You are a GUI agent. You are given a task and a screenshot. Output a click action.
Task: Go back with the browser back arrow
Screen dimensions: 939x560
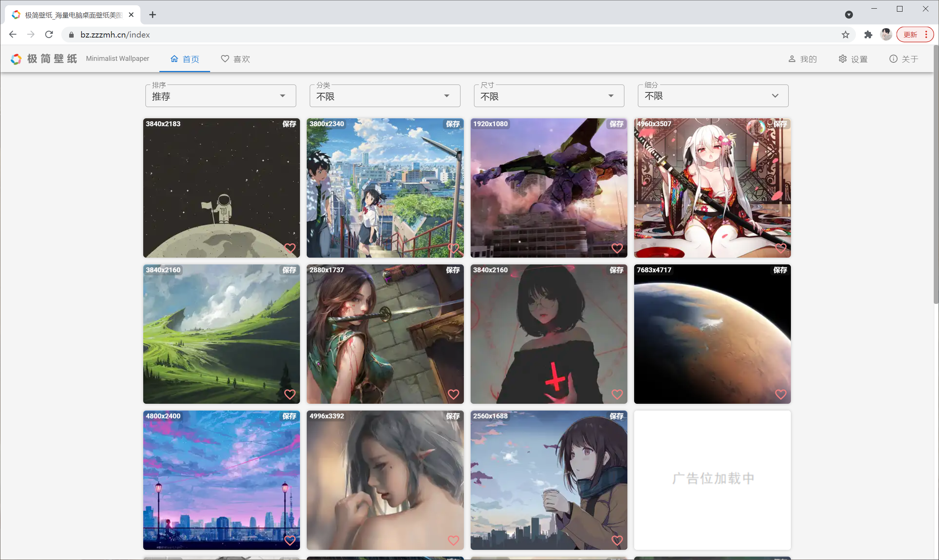click(x=12, y=35)
